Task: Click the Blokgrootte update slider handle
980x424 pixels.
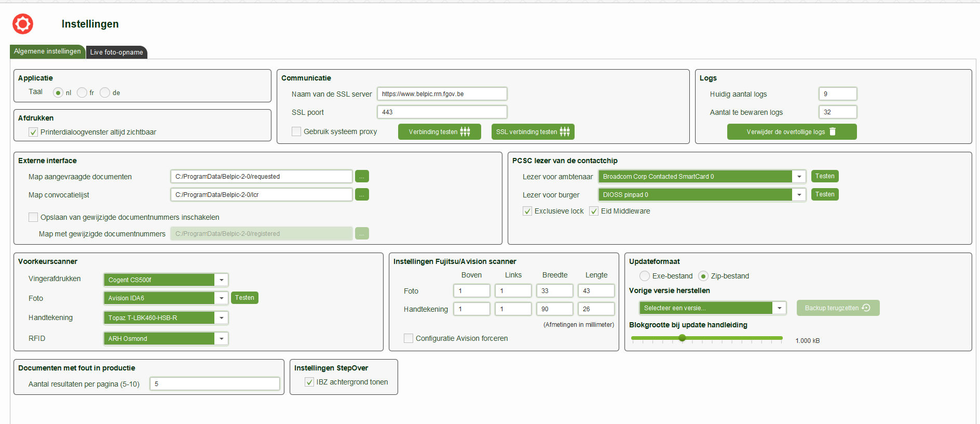Action: tap(682, 338)
